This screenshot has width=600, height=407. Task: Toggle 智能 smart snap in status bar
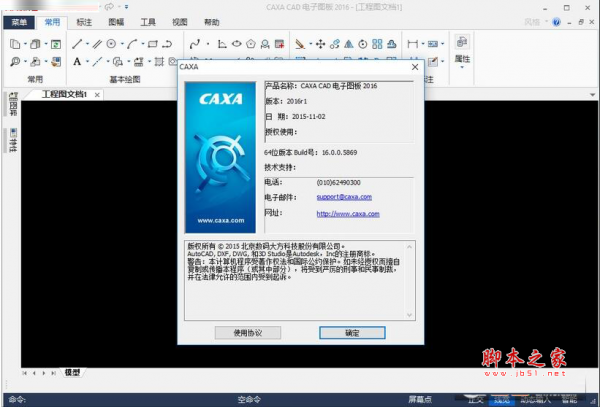pyautogui.click(x=570, y=400)
